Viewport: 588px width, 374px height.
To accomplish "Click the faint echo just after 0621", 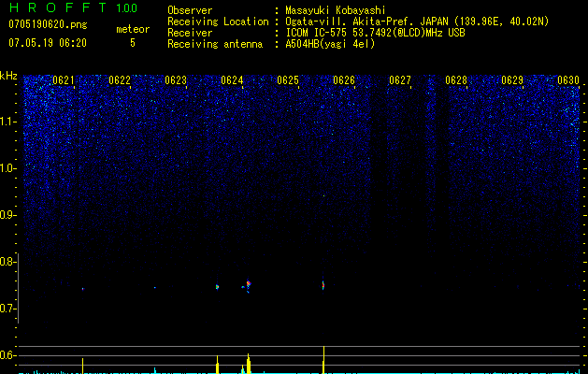I will [83, 289].
